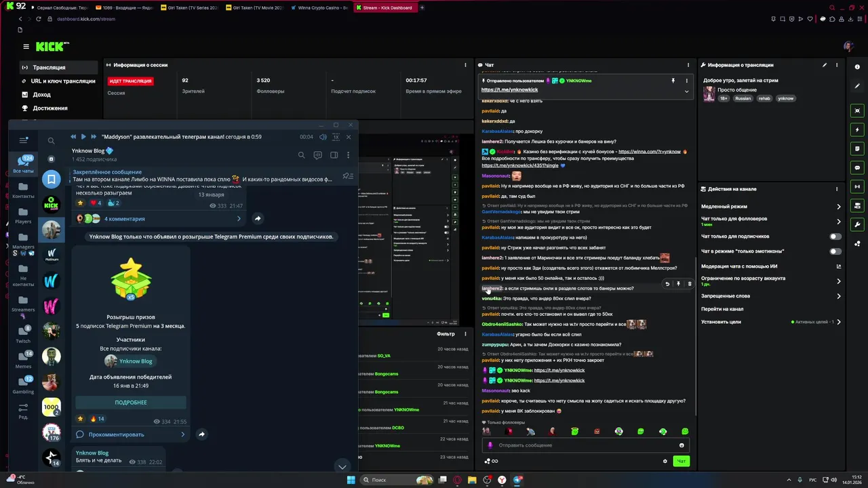This screenshot has height=488, width=868.
Task: Open Доход in Kick sidebar
Action: click(59, 95)
